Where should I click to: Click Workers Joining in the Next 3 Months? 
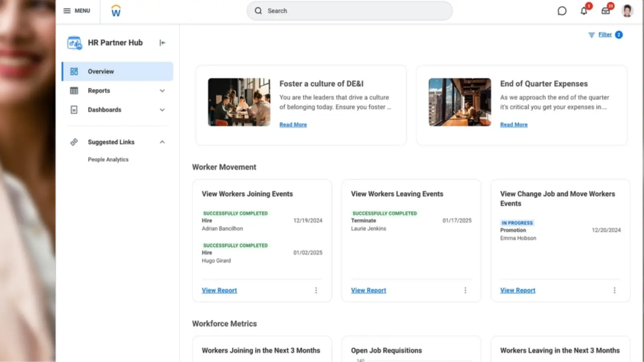[x=261, y=351]
